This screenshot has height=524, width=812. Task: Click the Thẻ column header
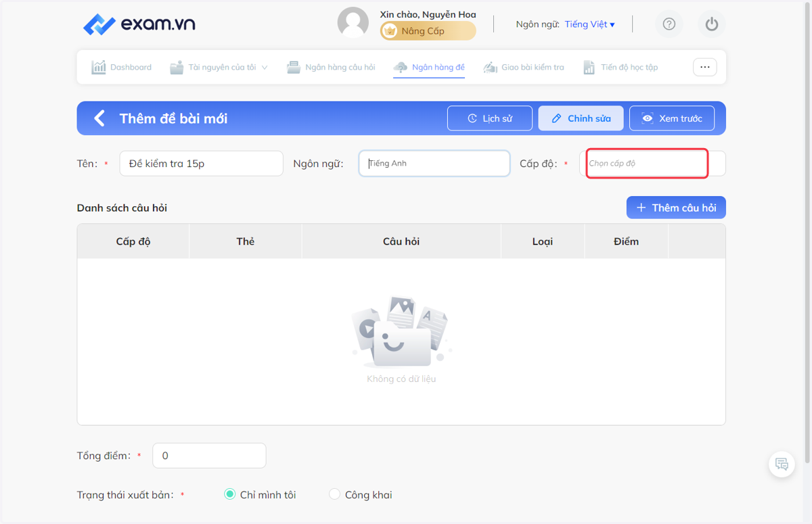[x=246, y=241]
